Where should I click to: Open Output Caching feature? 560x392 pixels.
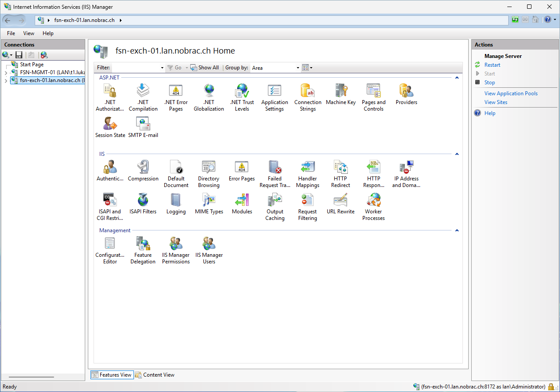(275, 207)
